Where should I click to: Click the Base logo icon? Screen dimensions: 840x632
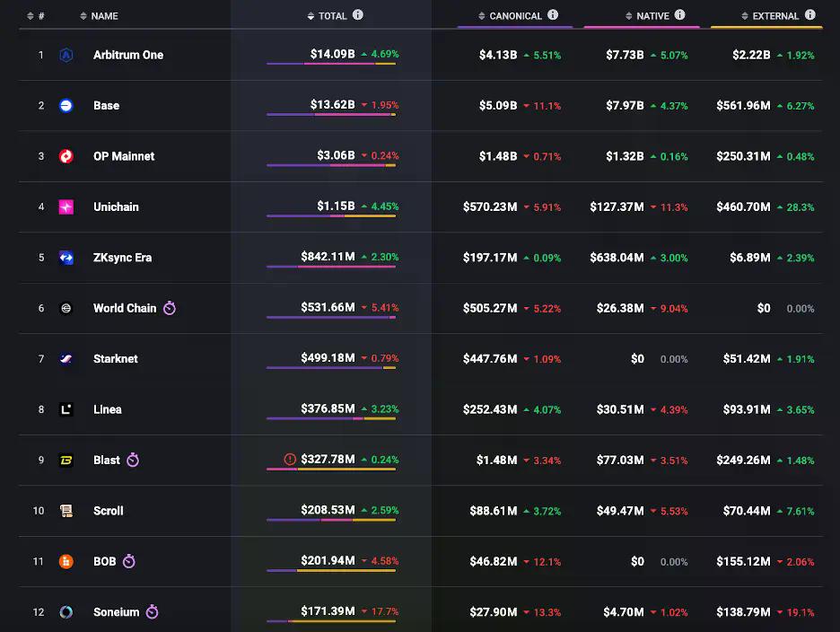tap(66, 106)
